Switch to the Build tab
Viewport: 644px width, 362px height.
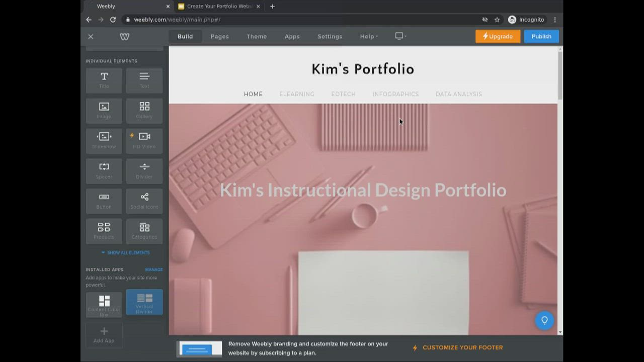coord(185,36)
